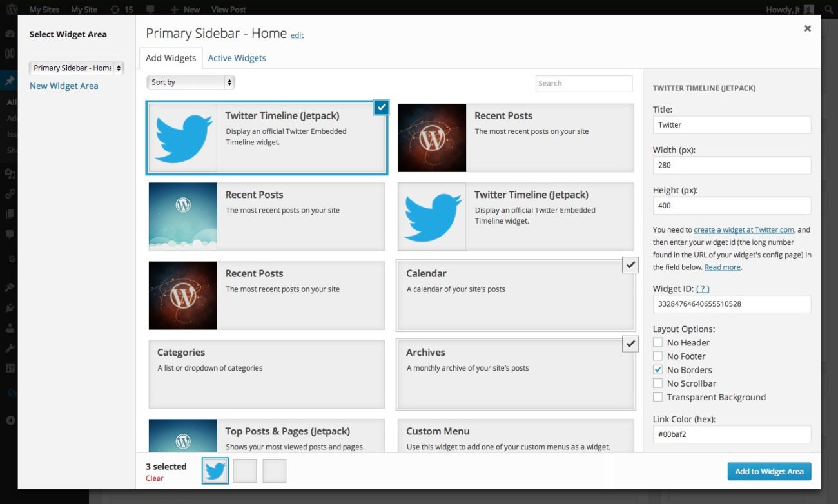Open the notifications counter in the admin bar
Viewport: 838px width, 504px height.
[x=122, y=9]
